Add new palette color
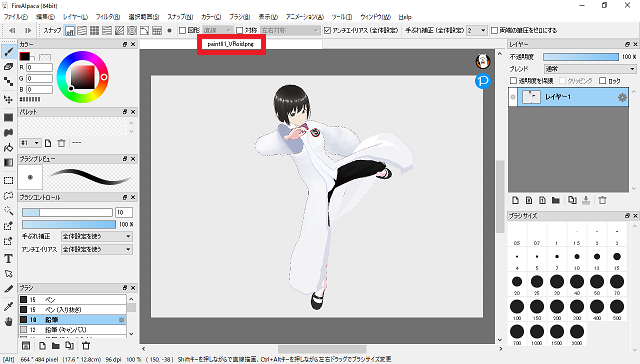This screenshot has height=364, width=640. point(48,143)
